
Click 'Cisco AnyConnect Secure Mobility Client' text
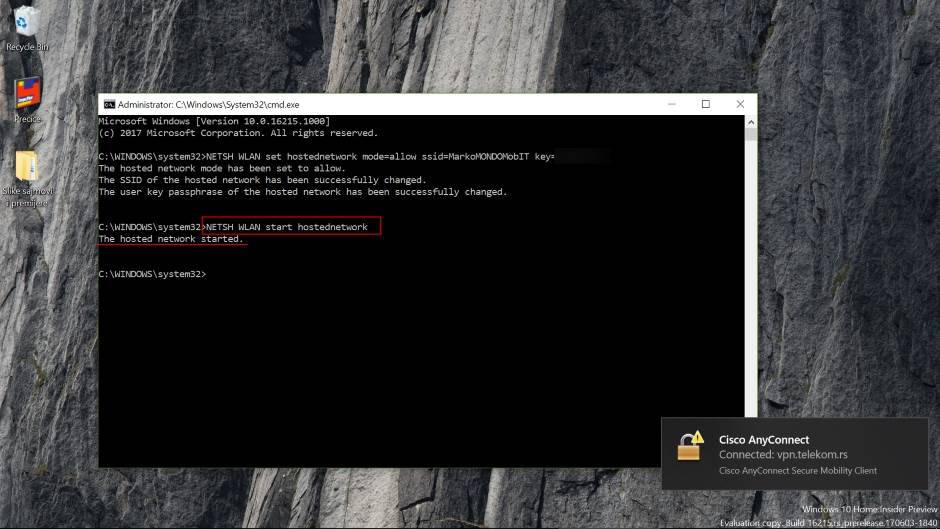(798, 470)
